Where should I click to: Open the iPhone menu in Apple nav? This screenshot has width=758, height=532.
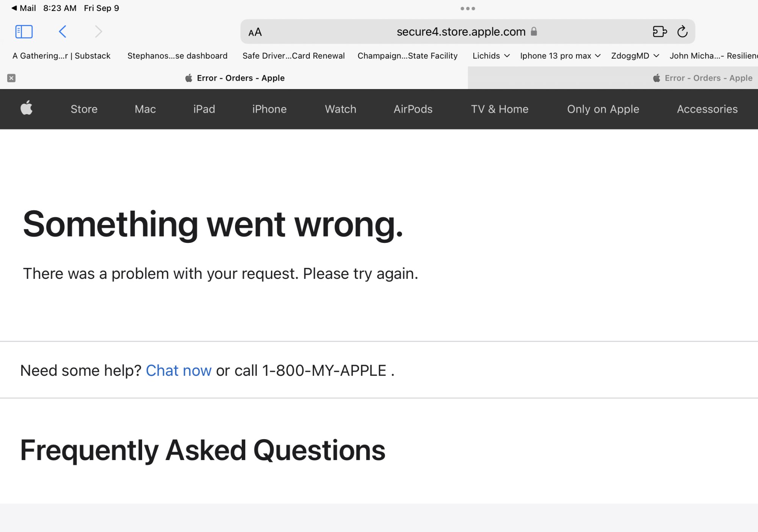click(x=269, y=109)
